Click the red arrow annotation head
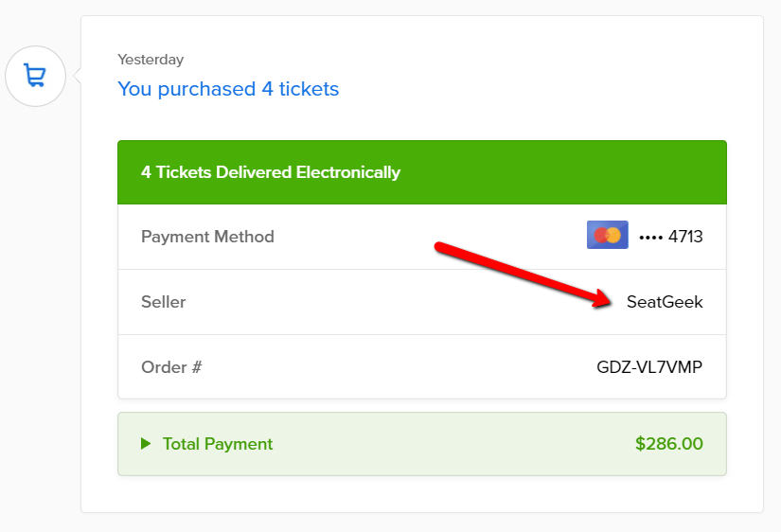This screenshot has width=781, height=532. [x=602, y=298]
